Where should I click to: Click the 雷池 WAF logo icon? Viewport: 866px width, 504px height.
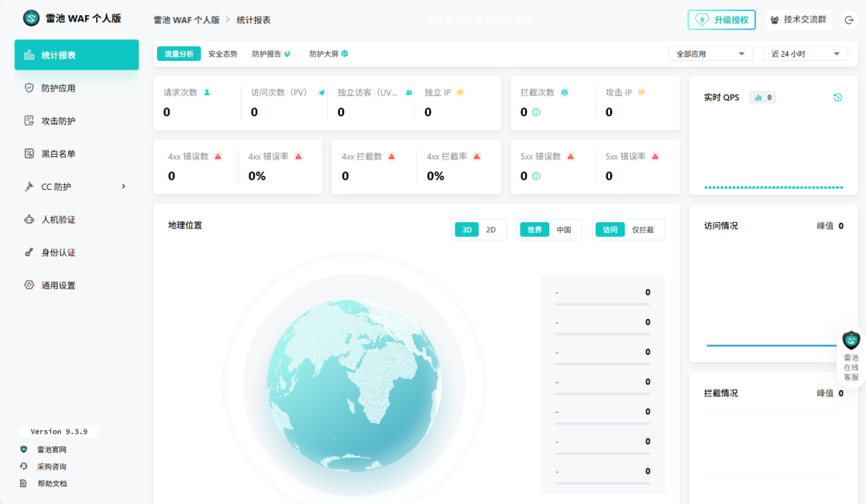[x=31, y=18]
